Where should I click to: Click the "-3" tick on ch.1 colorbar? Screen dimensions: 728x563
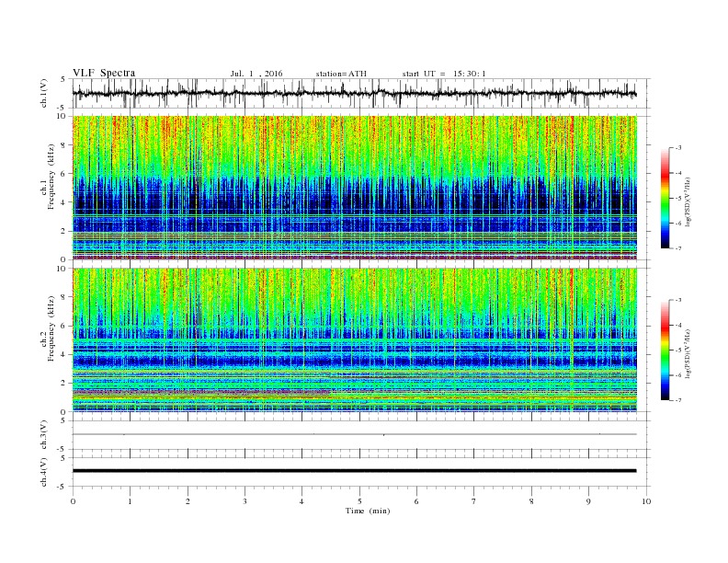(678, 148)
